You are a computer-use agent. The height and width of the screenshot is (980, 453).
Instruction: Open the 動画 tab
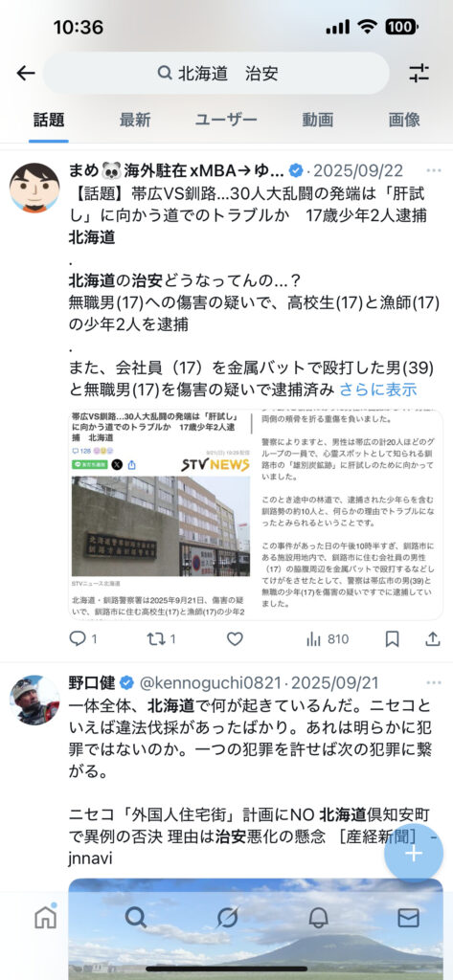[x=318, y=120]
